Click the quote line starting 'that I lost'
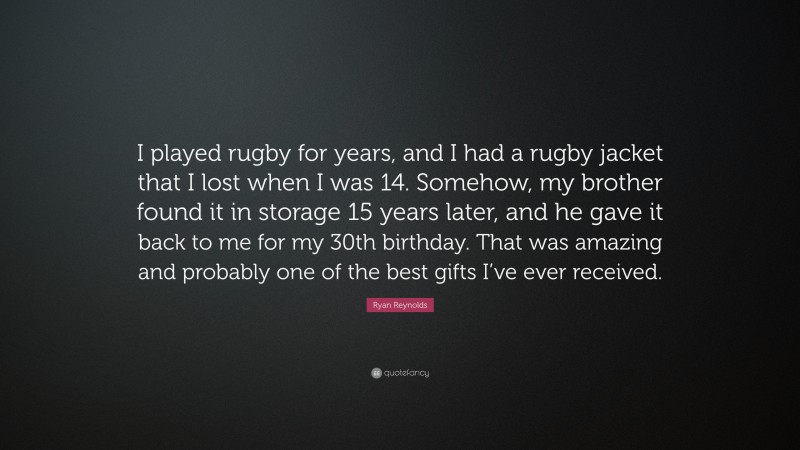 [400, 185]
